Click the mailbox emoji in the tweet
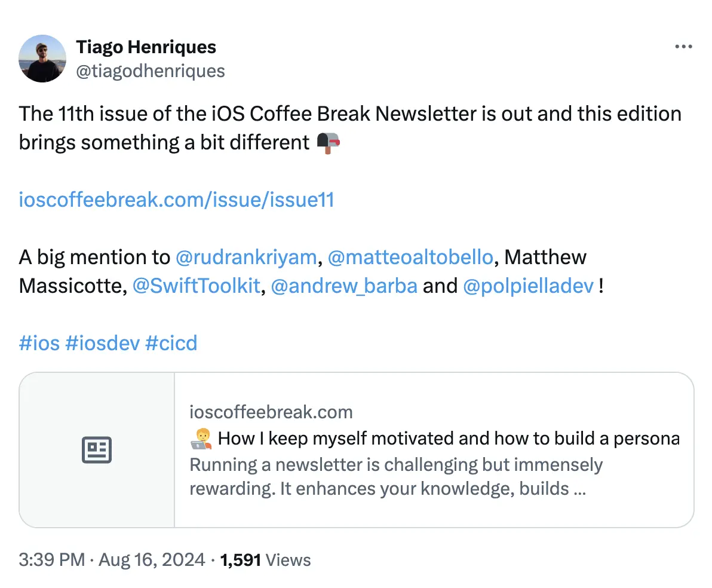 click(x=326, y=142)
